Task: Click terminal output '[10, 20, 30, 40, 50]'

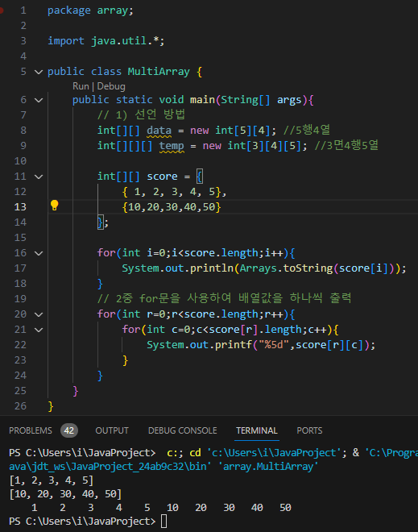Action: click(65, 494)
